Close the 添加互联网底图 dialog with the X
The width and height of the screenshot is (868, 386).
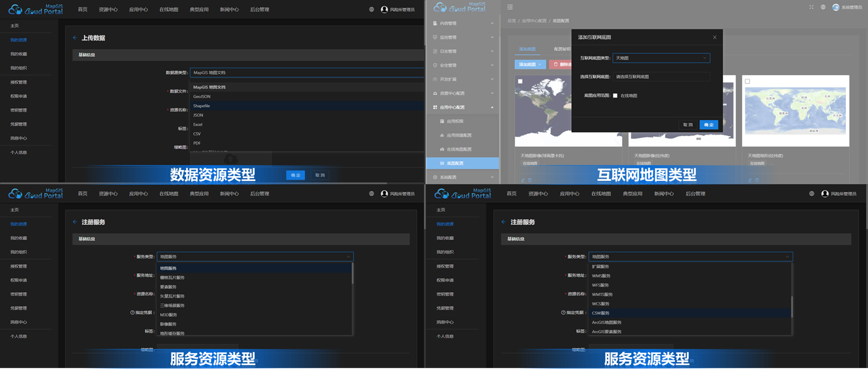point(714,37)
